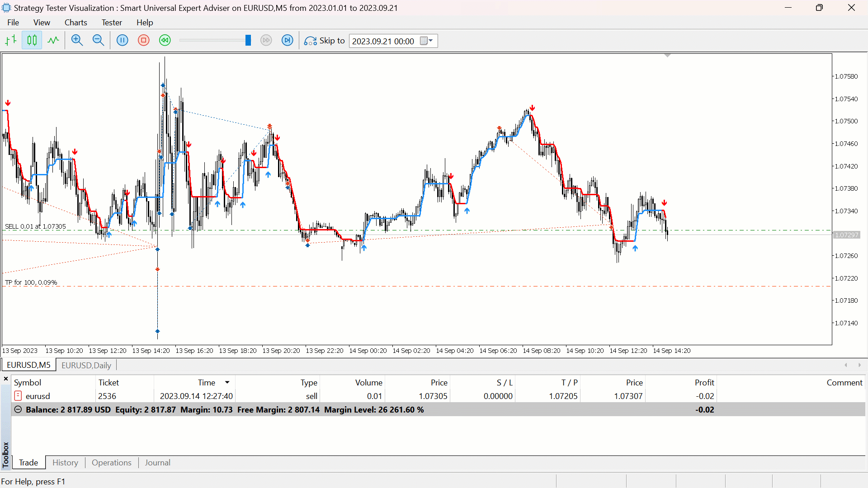Pause the strategy test visualization
The height and width of the screenshot is (488, 868).
click(x=122, y=41)
